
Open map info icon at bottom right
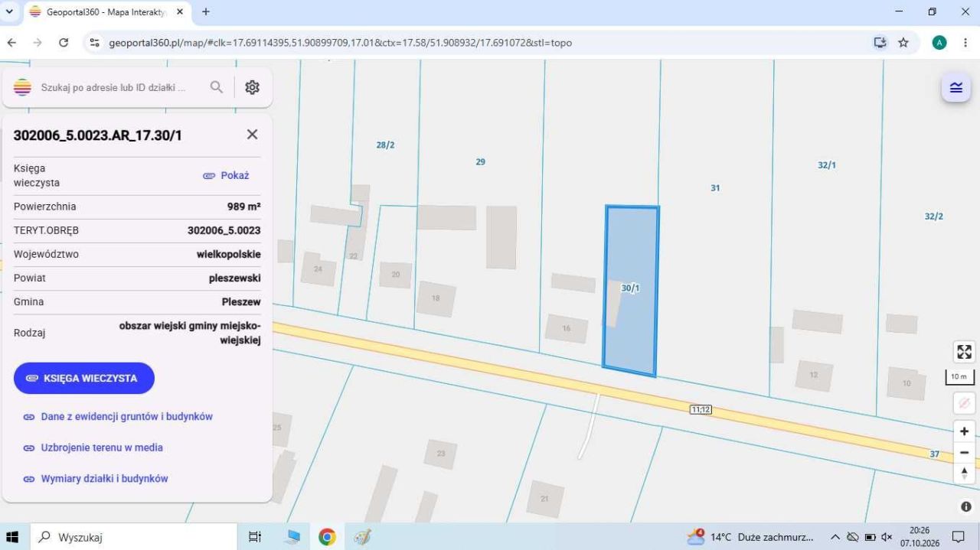coord(965,506)
